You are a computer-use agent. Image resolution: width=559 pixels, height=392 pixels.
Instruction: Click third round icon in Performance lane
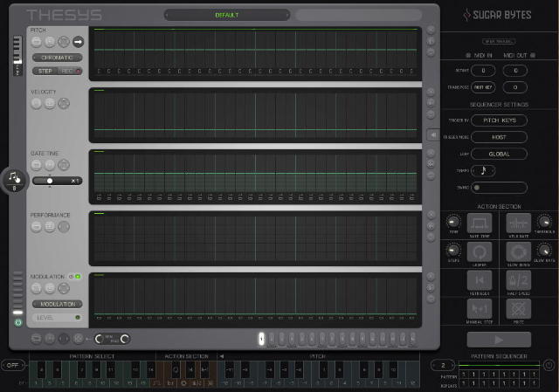click(64, 227)
